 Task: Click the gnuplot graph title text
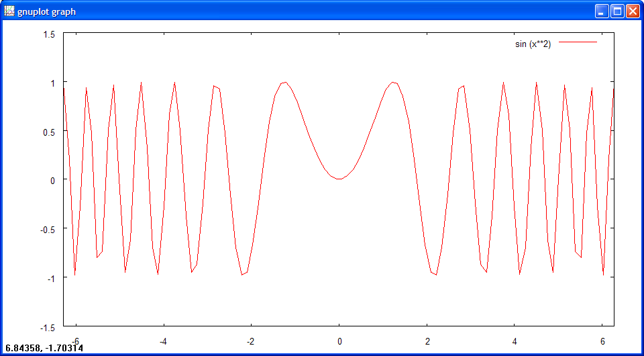(x=46, y=12)
